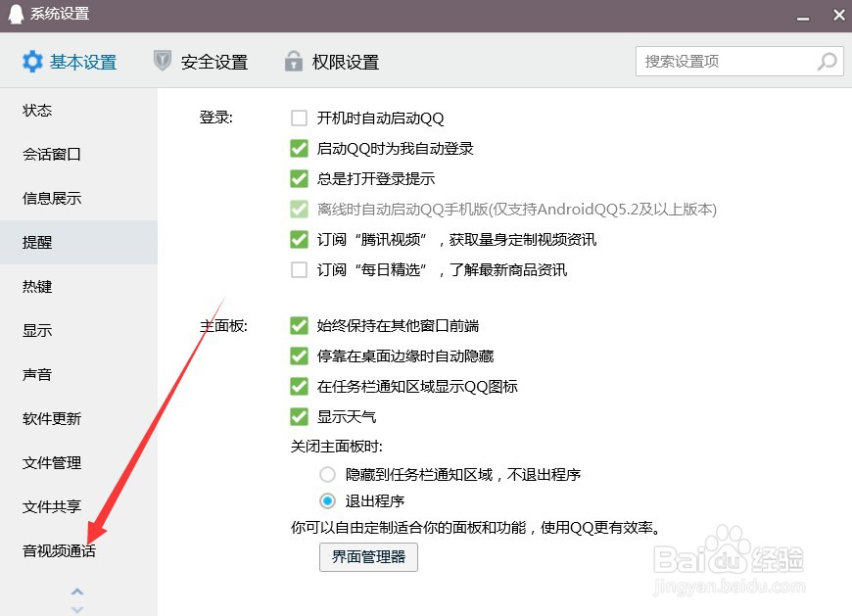Image resolution: width=852 pixels, height=616 pixels.
Task: Click the sidebar scroll-down chevron
Action: point(77,609)
